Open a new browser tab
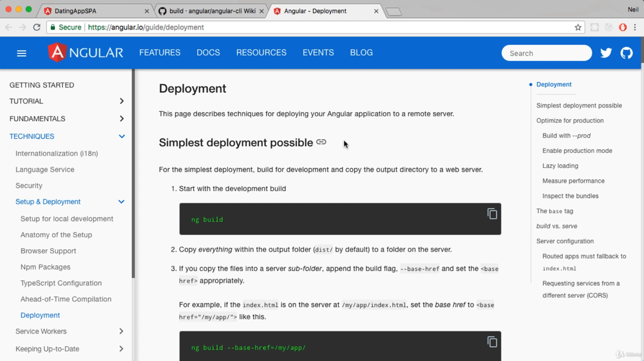 click(394, 12)
